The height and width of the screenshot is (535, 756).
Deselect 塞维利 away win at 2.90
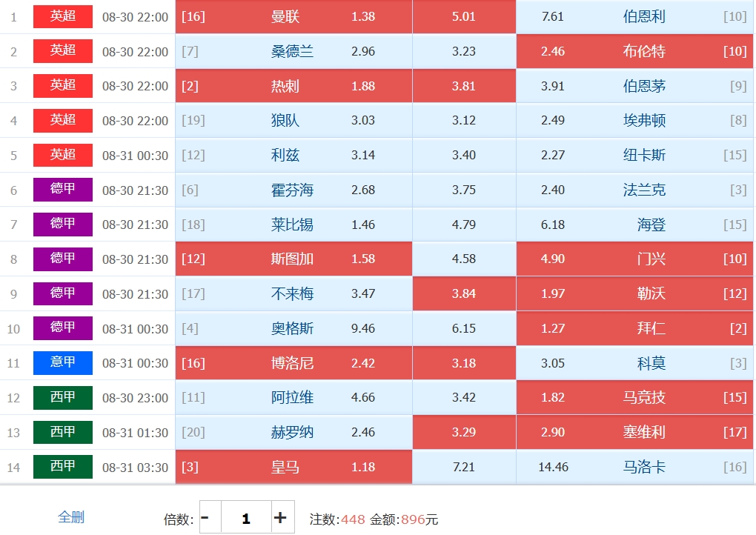tap(634, 432)
